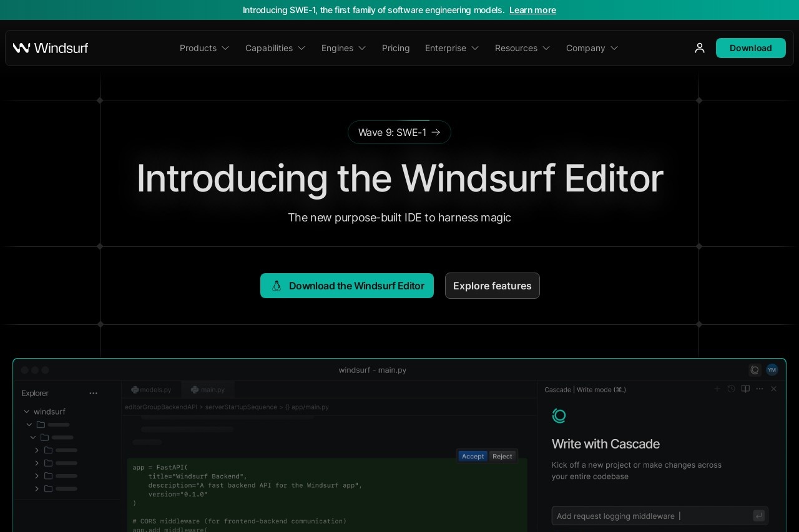This screenshot has width=799, height=532.
Task: Click the YM user avatar
Action: click(772, 370)
